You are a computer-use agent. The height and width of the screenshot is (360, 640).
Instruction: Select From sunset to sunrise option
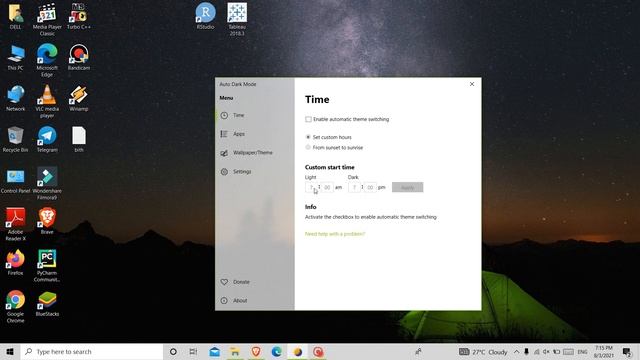(308, 147)
